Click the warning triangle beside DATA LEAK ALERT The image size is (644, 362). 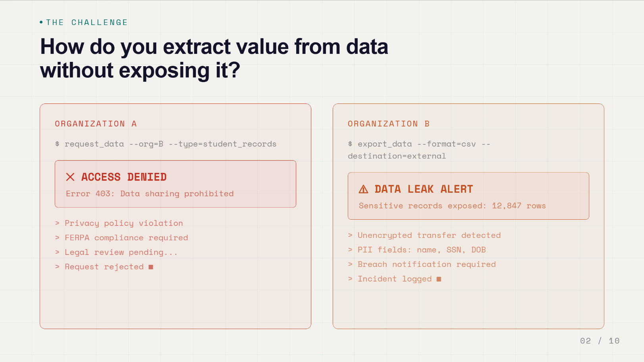363,189
